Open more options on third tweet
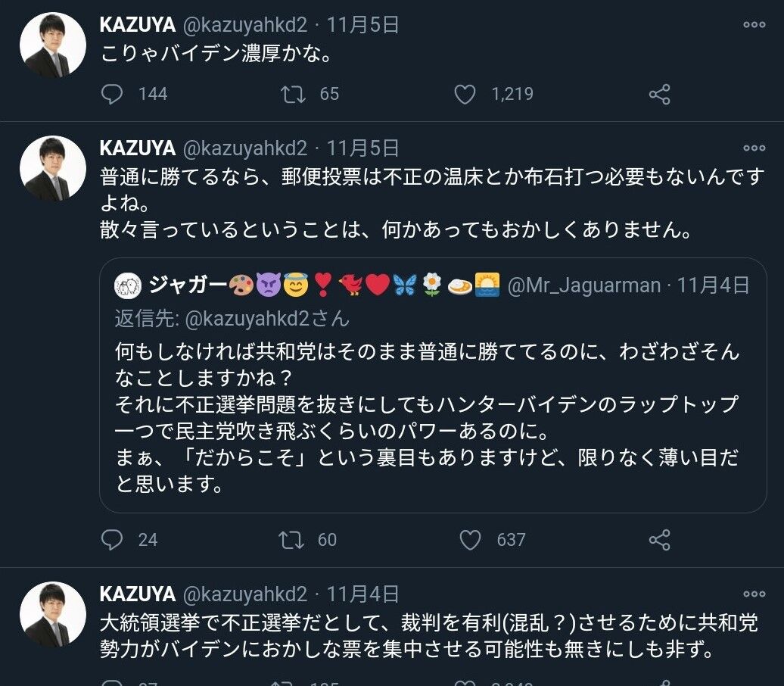Viewport: 784px width, 686px height. point(754,594)
